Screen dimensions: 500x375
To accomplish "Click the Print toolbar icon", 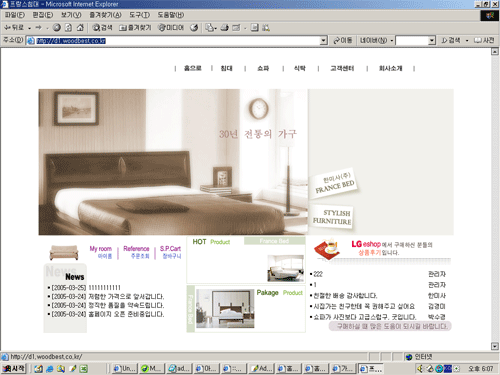I will point(225,28).
